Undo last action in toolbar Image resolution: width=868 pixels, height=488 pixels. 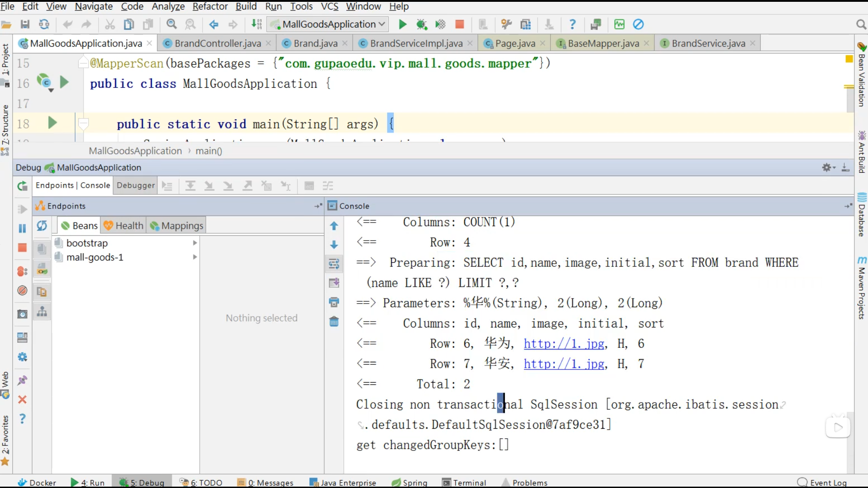[67, 24]
